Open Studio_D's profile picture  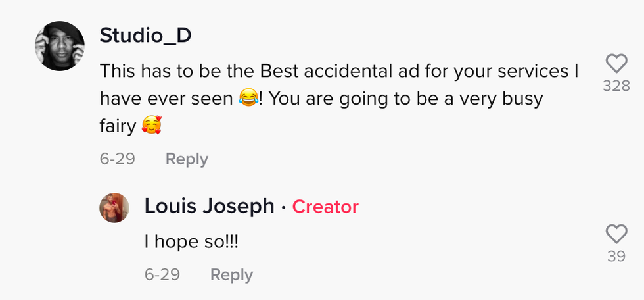[59, 46]
